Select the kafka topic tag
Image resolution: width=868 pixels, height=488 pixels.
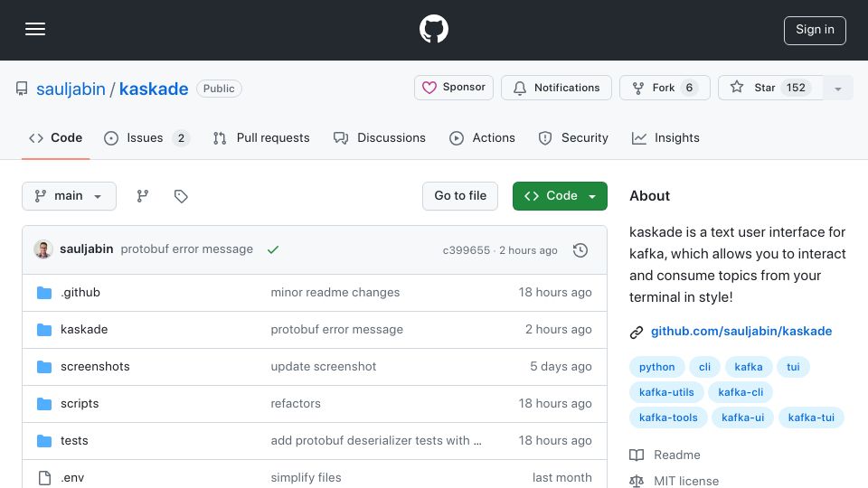[x=749, y=367]
